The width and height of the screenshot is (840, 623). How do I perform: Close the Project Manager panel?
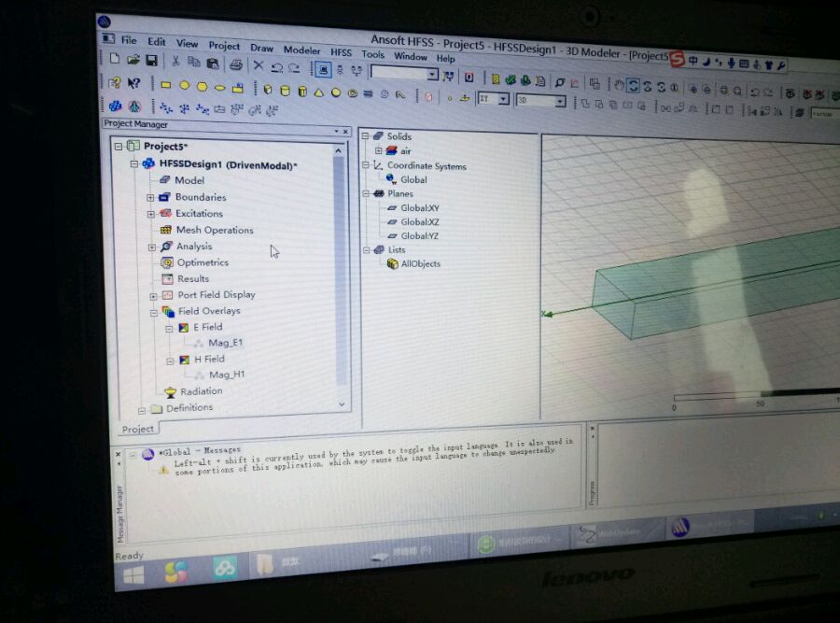tap(345, 132)
